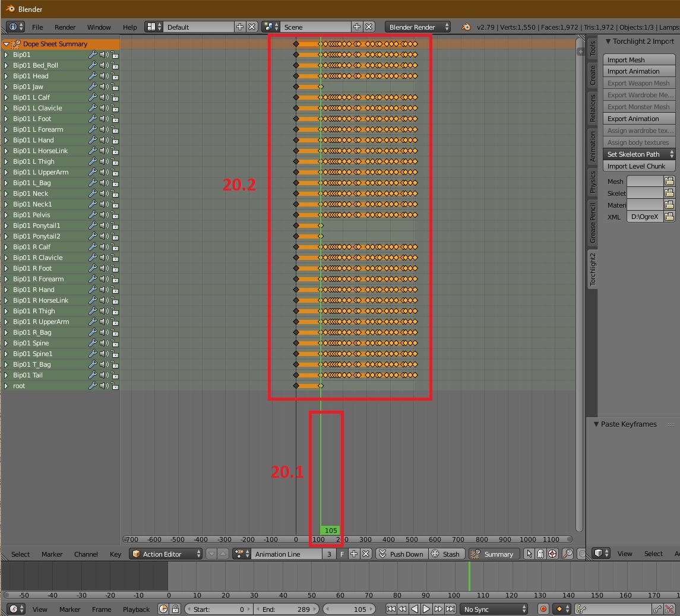Viewport: 680px width, 616px height.
Task: Open the Render menu
Action: (65, 27)
